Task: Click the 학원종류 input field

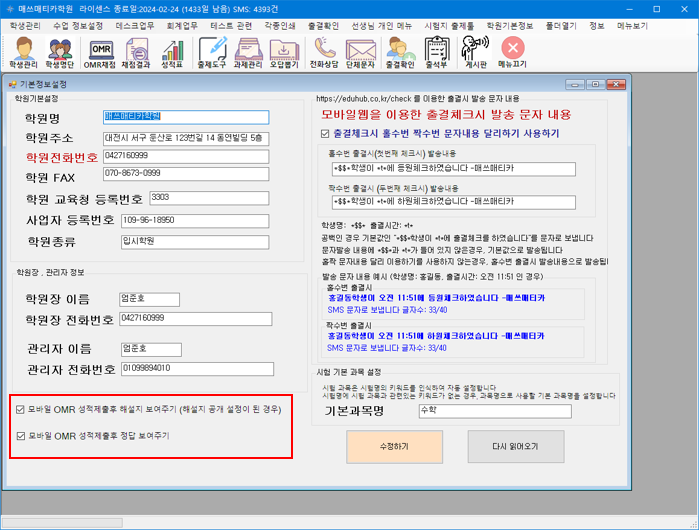Action: (x=195, y=242)
